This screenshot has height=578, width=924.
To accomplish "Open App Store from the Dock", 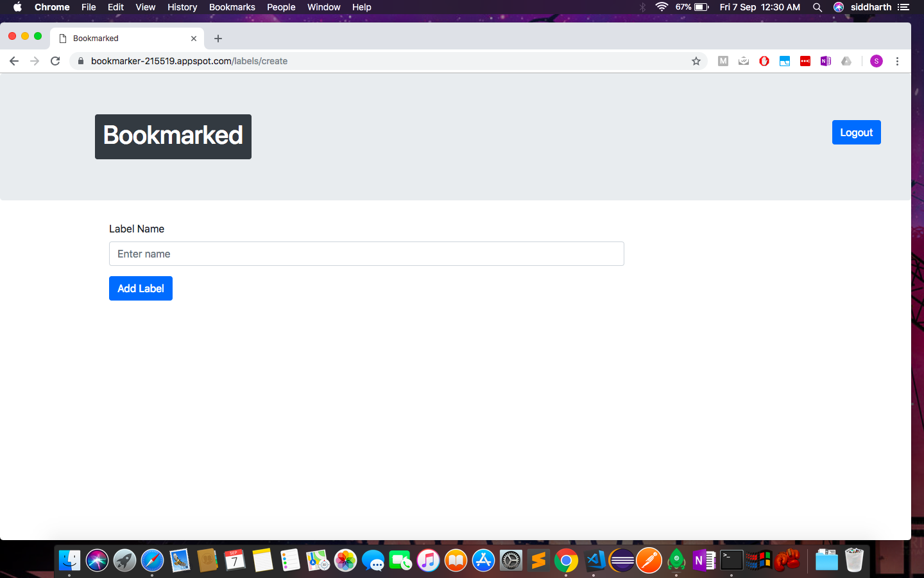I will click(x=483, y=561).
